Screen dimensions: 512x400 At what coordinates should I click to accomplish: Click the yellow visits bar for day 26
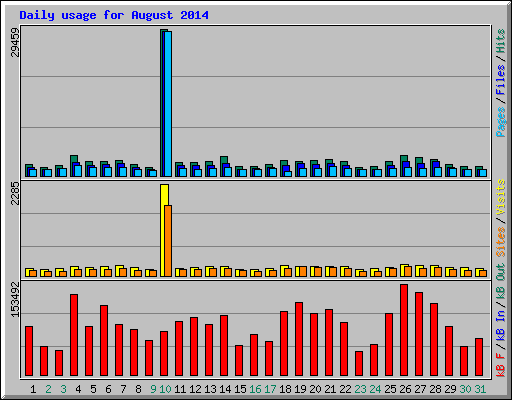(403, 270)
